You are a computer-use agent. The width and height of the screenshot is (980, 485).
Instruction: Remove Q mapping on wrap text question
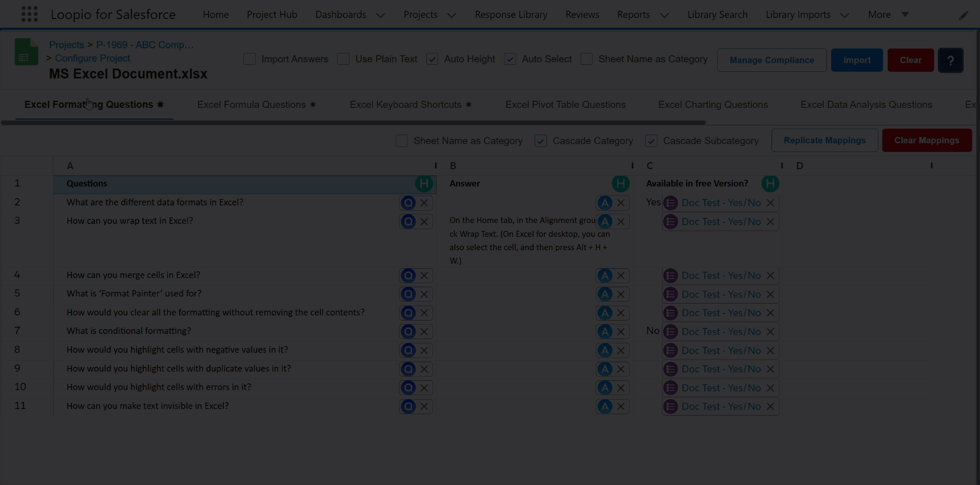[x=424, y=221]
